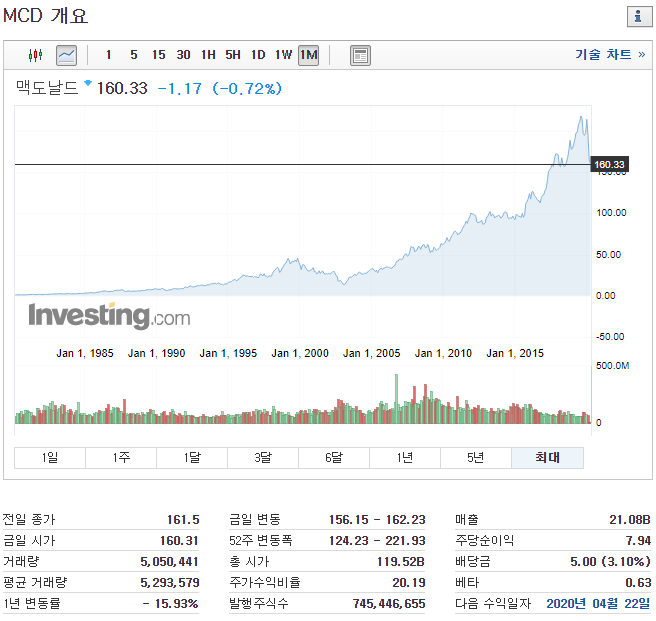Show the 1일 time range
This screenshot has width=656, height=621.
click(x=50, y=457)
